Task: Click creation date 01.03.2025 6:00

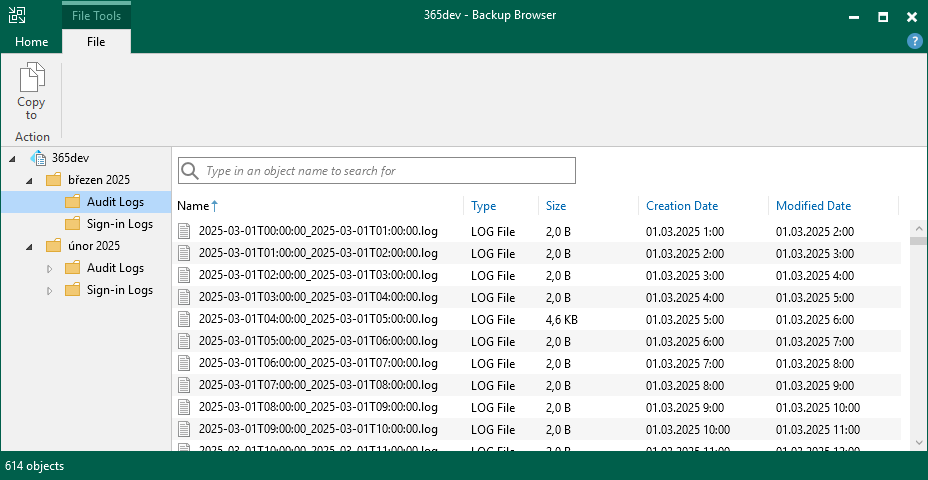Action: pyautogui.click(x=685, y=342)
